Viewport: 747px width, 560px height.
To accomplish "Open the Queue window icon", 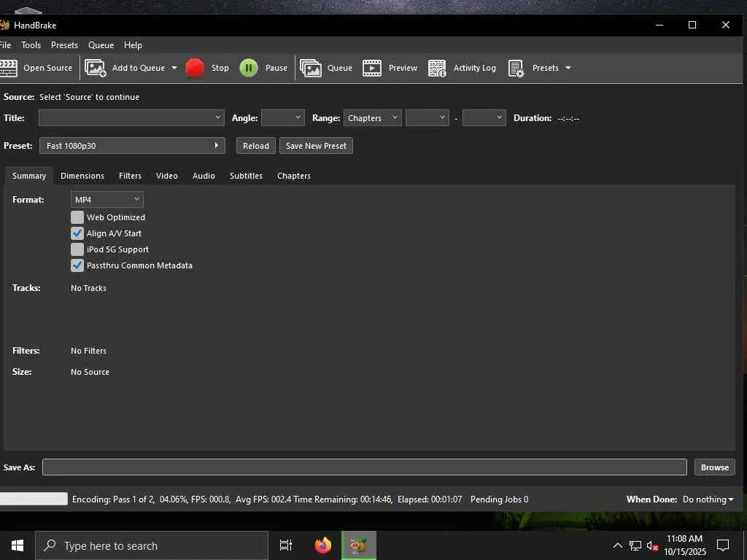I will (x=311, y=68).
